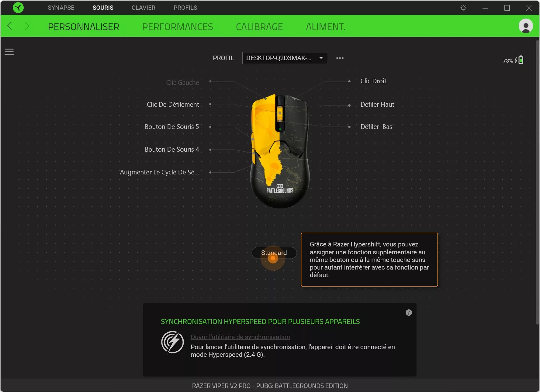Click the HyperSpeed sync lightning icon
540x392 pixels.
173,343
